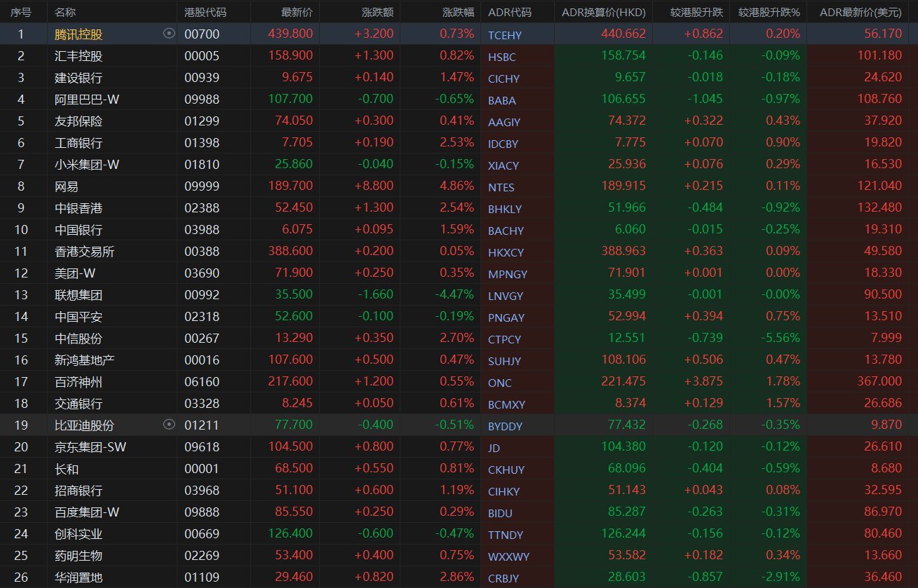Click the BIDU ADR code
918x588 pixels.
click(501, 513)
